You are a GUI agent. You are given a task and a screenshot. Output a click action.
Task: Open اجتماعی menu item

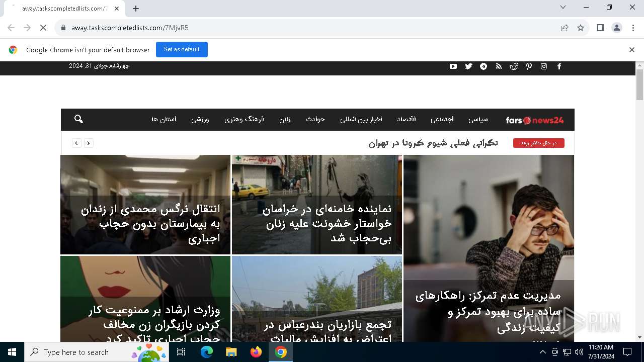coord(442,119)
